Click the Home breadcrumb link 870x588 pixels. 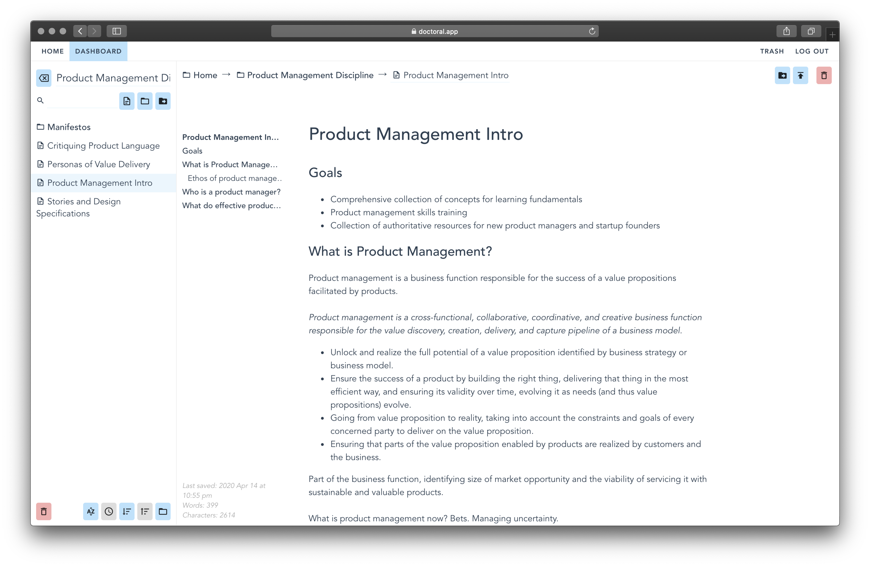pyautogui.click(x=200, y=75)
